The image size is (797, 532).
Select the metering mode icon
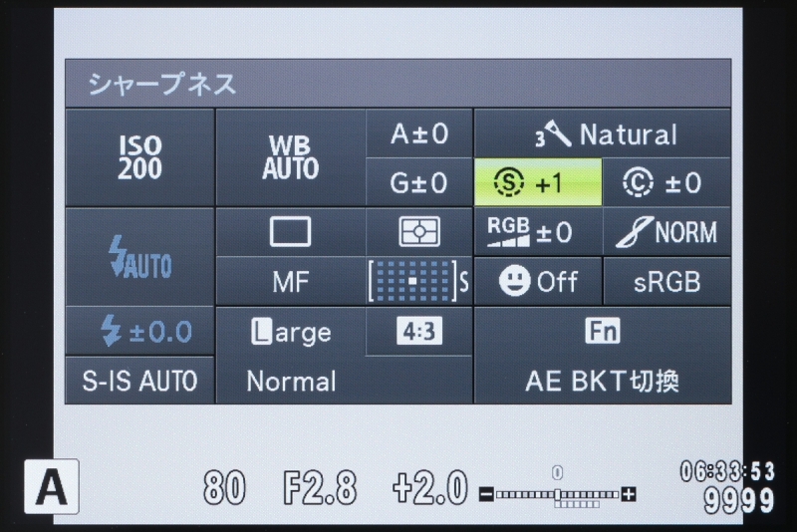pyautogui.click(x=418, y=232)
